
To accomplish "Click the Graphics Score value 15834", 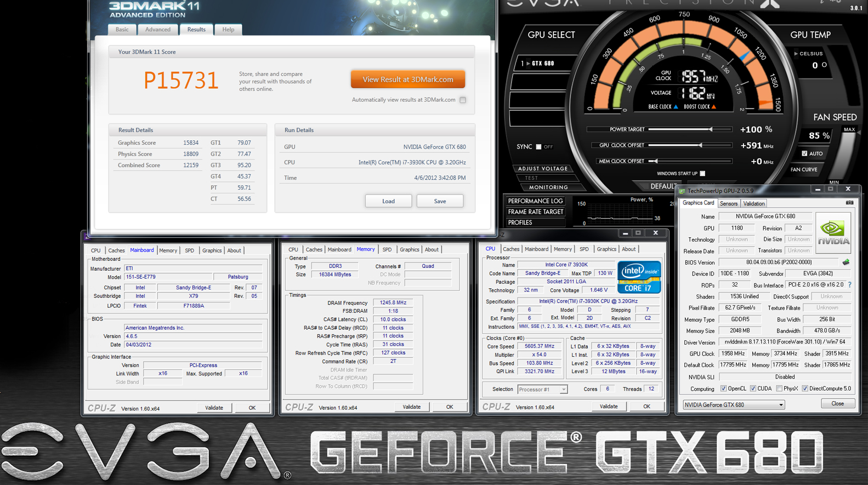I will point(191,142).
